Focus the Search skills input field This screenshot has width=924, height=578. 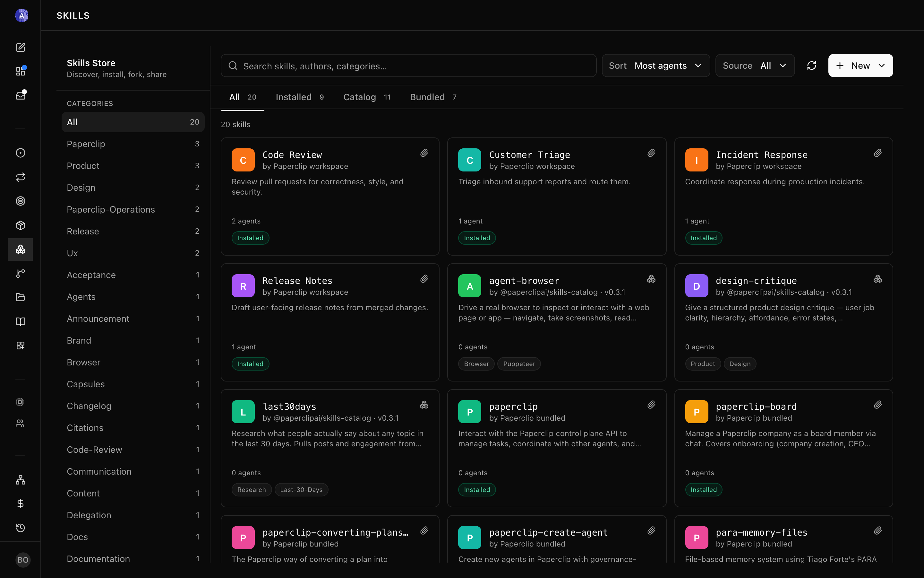tap(408, 66)
